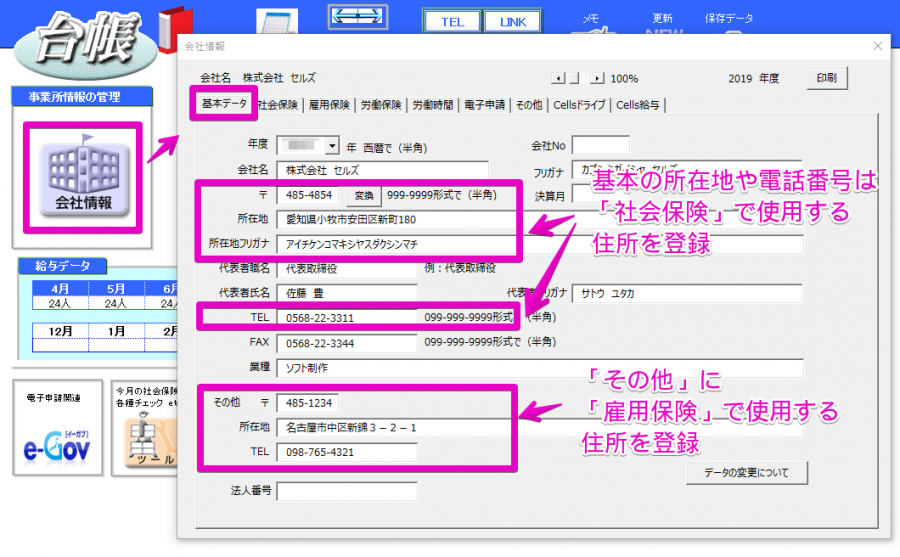Click the TEL field 0568-22-3311
The image size is (900, 557).
[347, 318]
